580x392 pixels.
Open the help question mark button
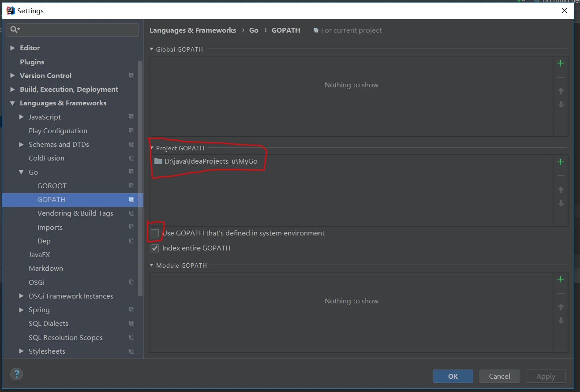coord(16,374)
